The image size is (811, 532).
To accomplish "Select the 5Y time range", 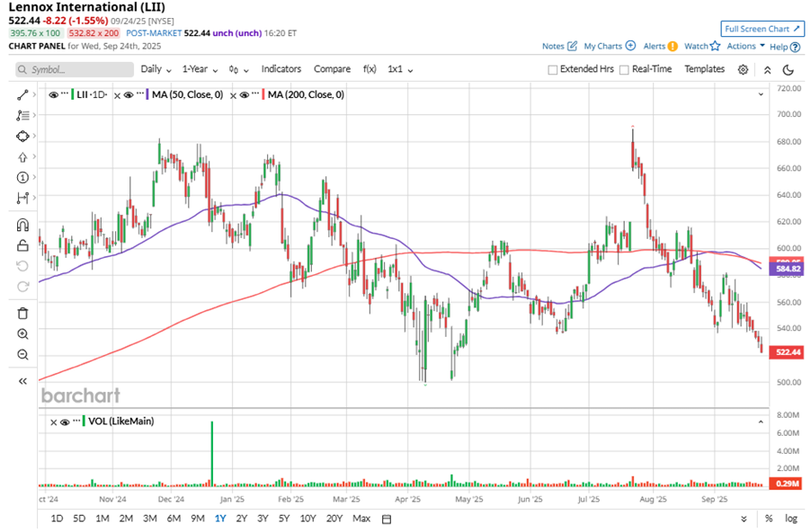I will pyautogui.click(x=284, y=518).
